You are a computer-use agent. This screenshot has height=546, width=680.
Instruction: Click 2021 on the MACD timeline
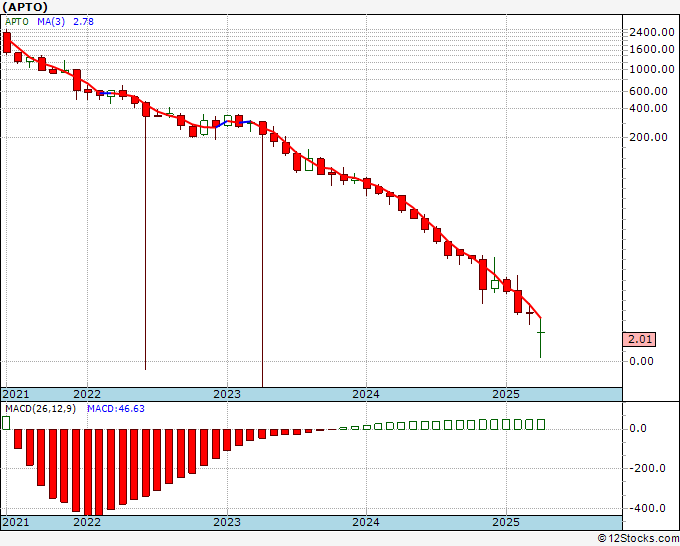pos(16,522)
